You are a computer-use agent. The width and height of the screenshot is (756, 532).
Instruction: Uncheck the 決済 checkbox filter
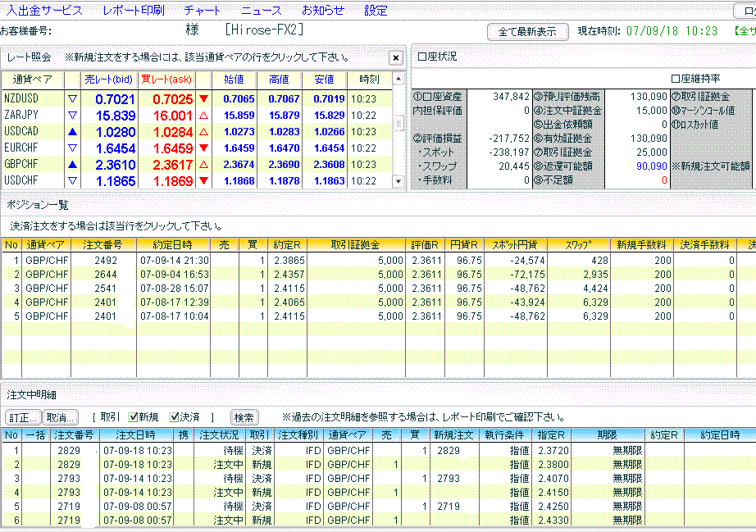(x=174, y=416)
